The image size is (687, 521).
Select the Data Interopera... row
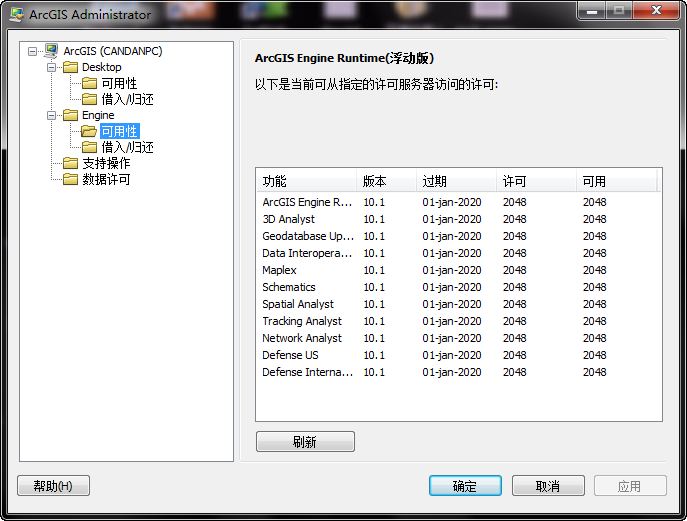pos(458,253)
